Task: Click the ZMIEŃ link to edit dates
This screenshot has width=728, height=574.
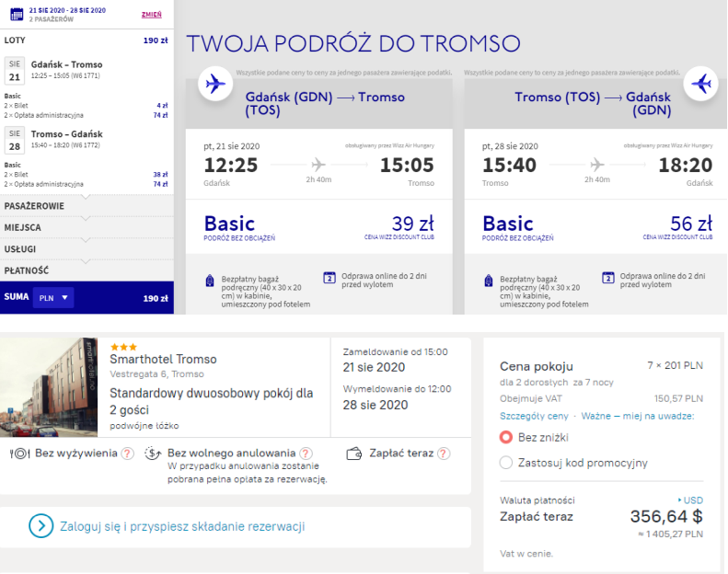Action: [x=152, y=15]
